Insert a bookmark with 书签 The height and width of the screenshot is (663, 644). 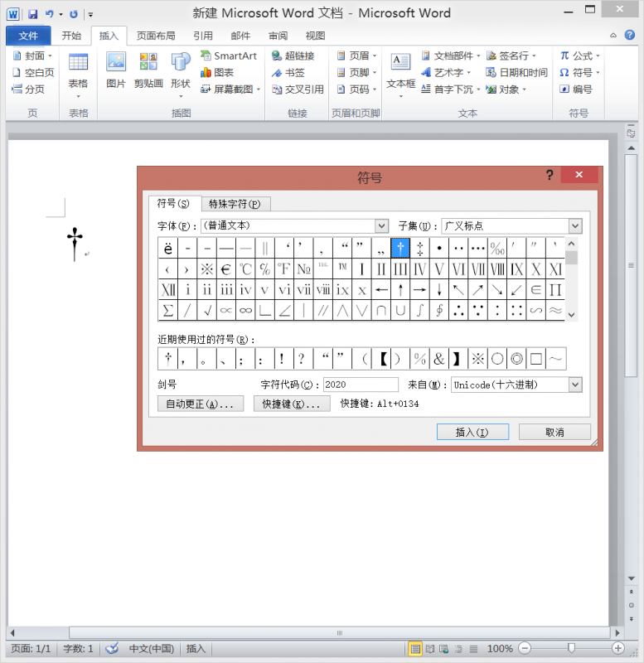[288, 73]
